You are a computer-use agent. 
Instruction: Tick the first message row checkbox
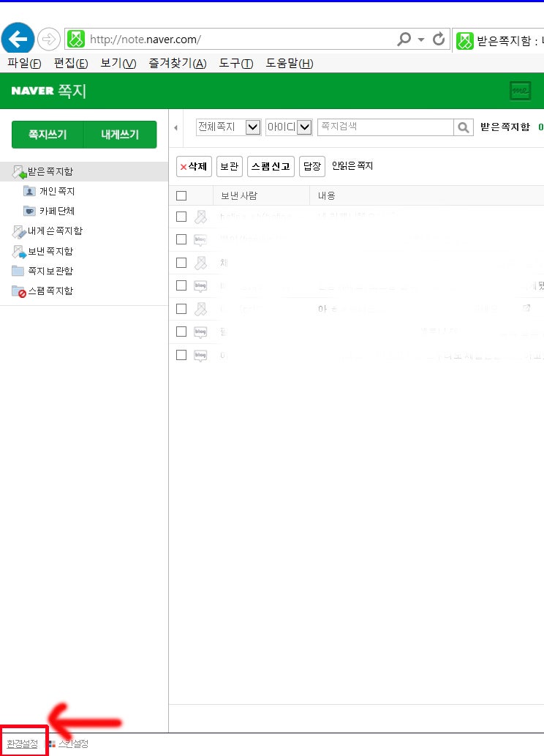181,217
